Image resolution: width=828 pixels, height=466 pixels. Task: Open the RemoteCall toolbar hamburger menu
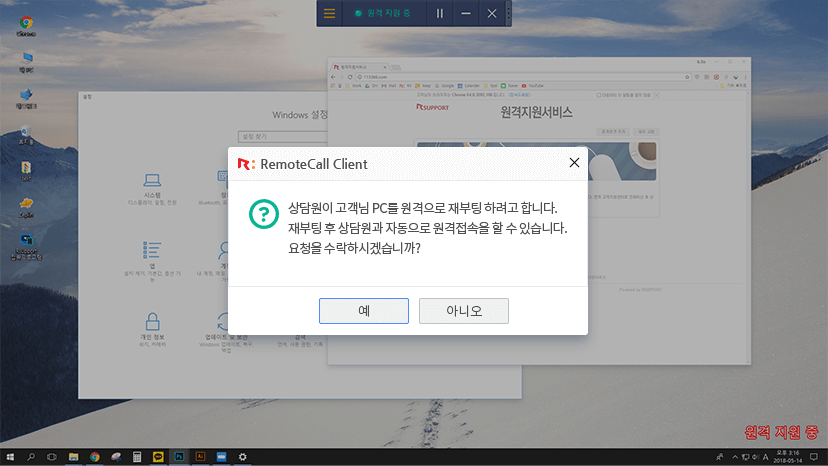coord(329,13)
